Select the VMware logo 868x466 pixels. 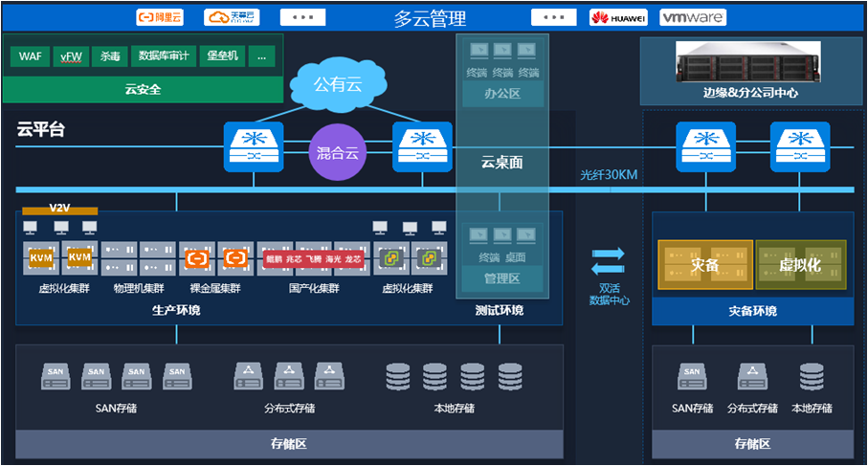(694, 17)
